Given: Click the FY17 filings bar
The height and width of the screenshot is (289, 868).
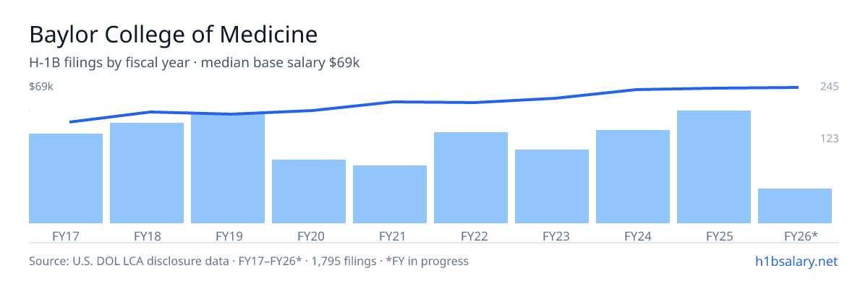Looking at the screenshot, I should 66,178.
